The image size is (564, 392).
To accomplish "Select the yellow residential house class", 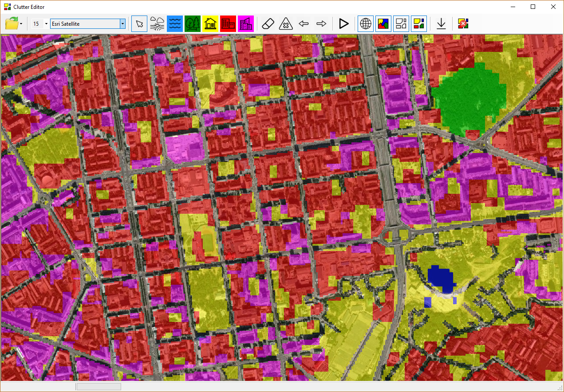I will [210, 24].
